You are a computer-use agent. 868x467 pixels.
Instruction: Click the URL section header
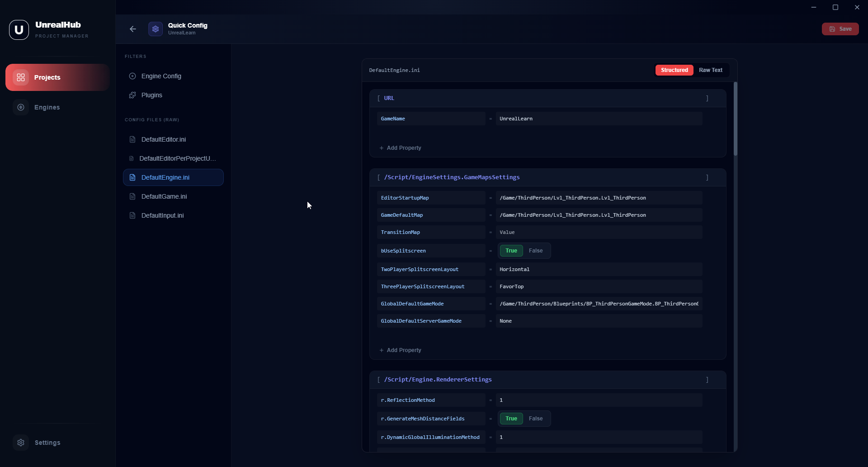[548, 98]
